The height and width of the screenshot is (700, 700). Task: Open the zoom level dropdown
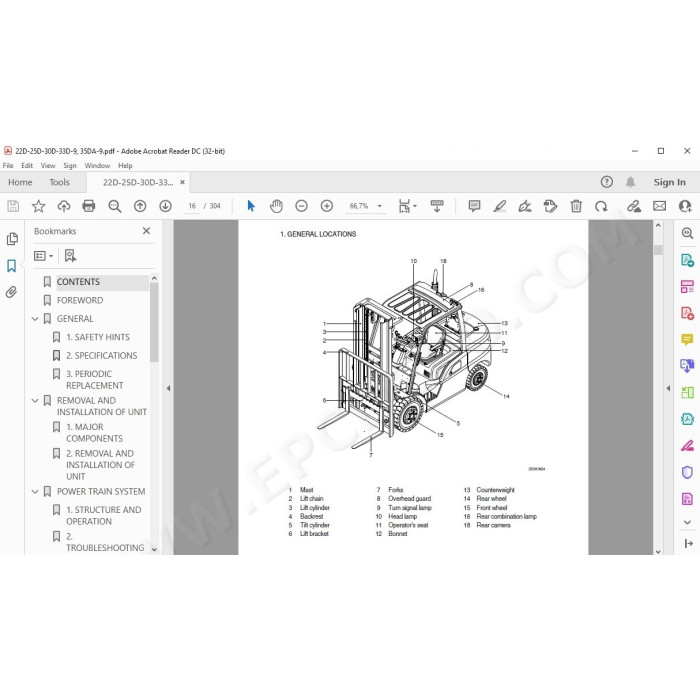[379, 206]
